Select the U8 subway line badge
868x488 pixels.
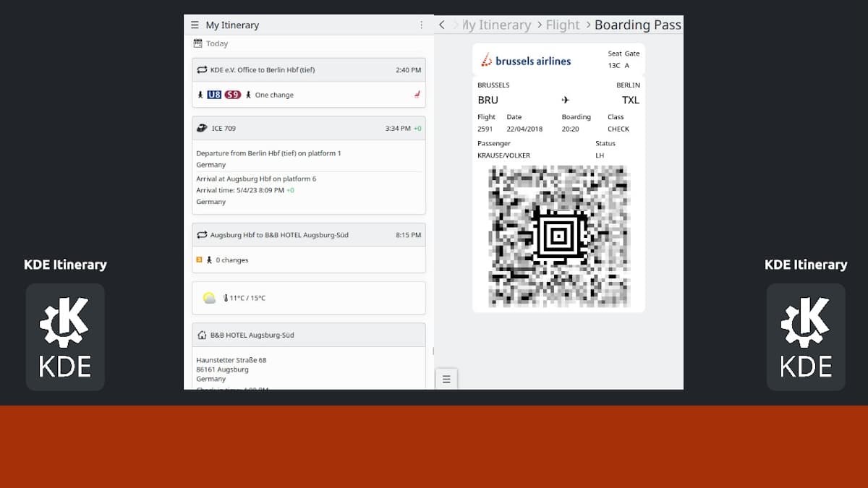coord(214,95)
